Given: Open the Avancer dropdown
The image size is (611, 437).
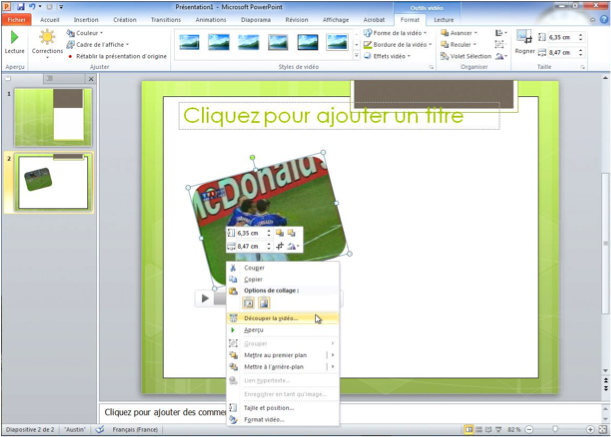Looking at the screenshot, I should (x=459, y=33).
